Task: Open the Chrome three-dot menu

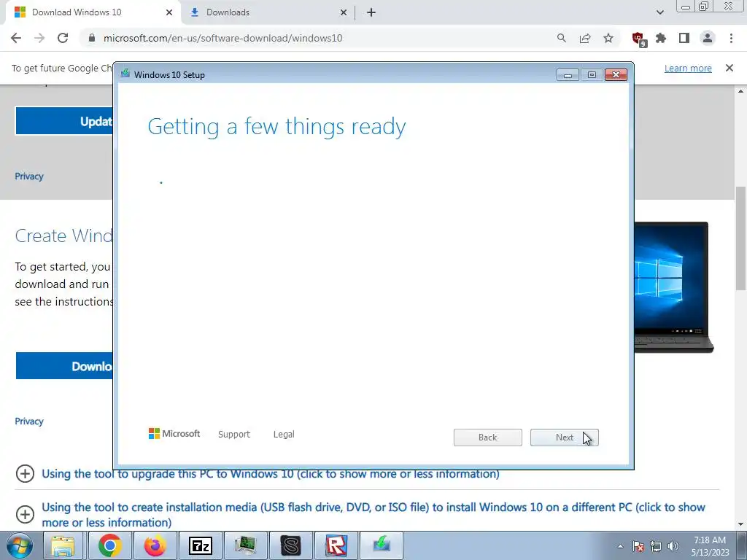Action: pos(731,38)
